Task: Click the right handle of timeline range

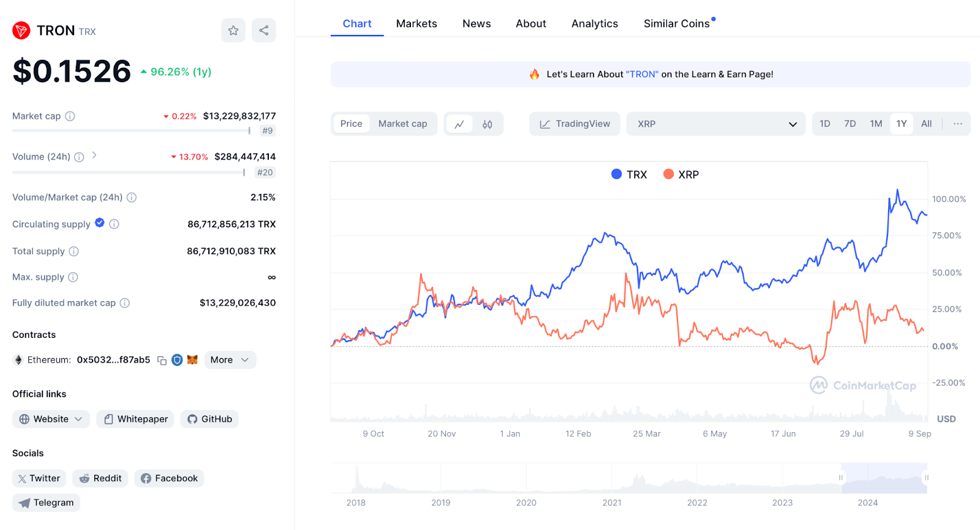Action: 927,478
